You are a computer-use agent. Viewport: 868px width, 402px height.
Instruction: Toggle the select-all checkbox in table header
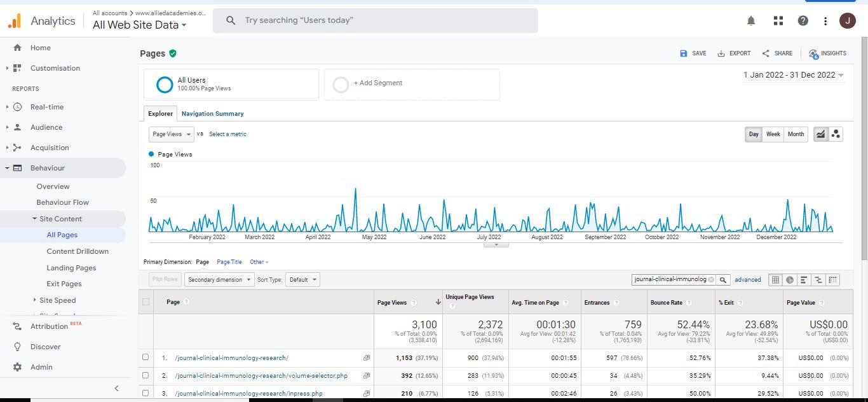pos(146,302)
